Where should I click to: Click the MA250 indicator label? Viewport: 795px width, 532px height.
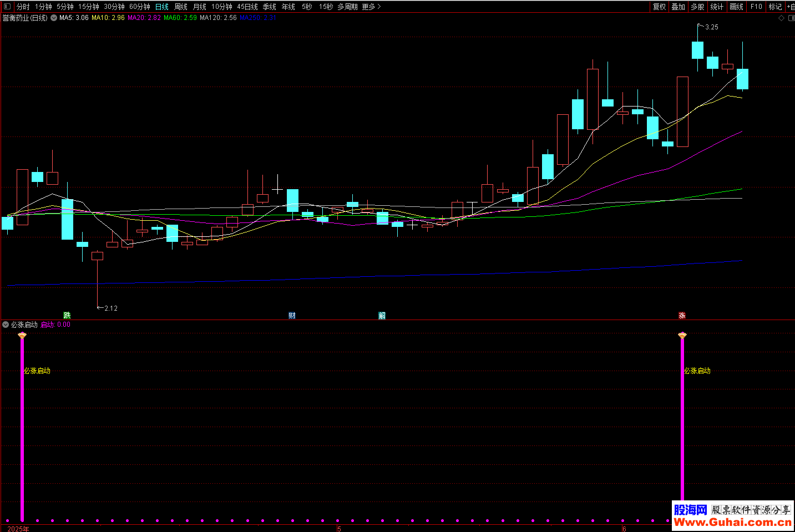tap(257, 18)
